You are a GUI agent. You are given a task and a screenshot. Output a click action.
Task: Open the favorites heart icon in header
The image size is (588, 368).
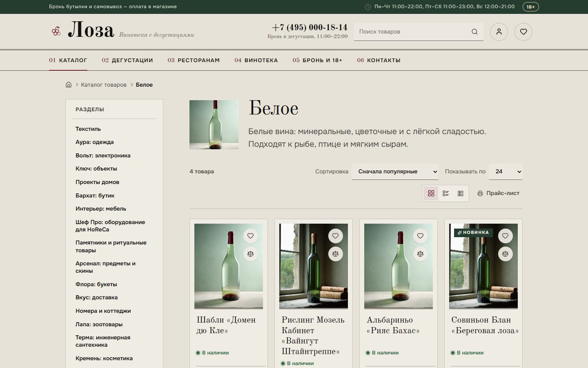click(x=523, y=32)
